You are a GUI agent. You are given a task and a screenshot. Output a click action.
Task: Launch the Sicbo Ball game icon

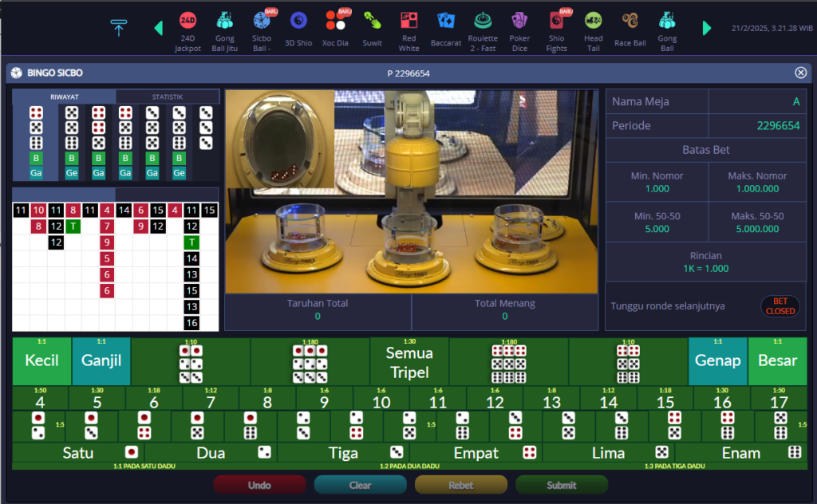[x=262, y=31]
